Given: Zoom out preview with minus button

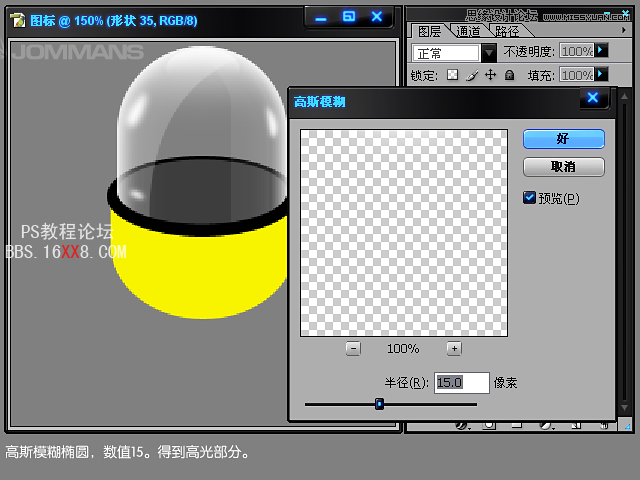Looking at the screenshot, I should 353,348.
